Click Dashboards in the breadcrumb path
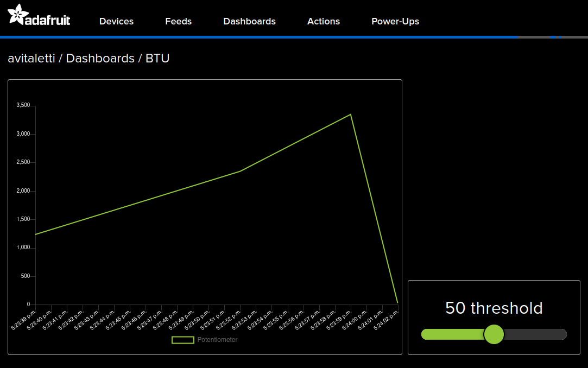This screenshot has width=588, height=368. [x=100, y=58]
